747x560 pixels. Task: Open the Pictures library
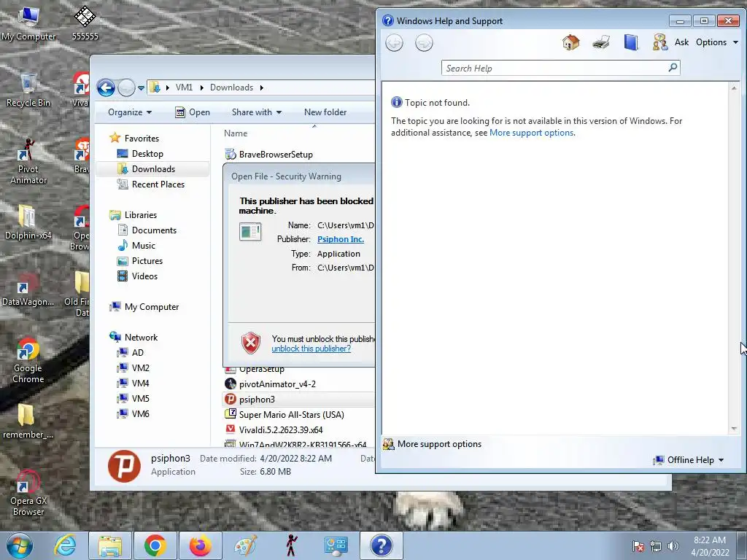click(147, 261)
